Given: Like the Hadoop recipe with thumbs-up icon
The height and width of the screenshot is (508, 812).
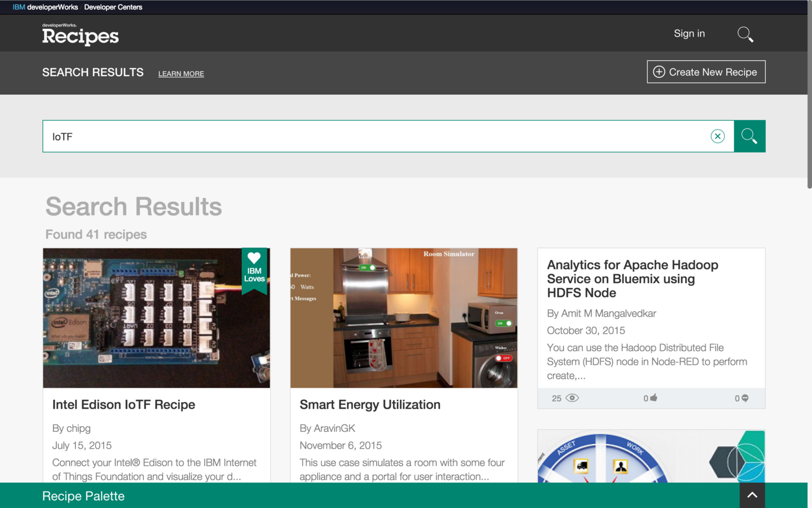Looking at the screenshot, I should (654, 397).
